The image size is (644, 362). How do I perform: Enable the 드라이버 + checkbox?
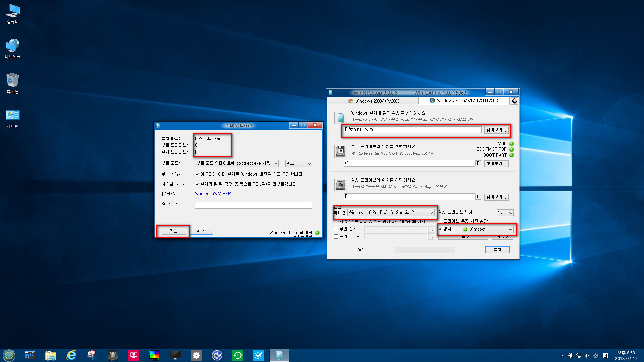click(x=336, y=237)
